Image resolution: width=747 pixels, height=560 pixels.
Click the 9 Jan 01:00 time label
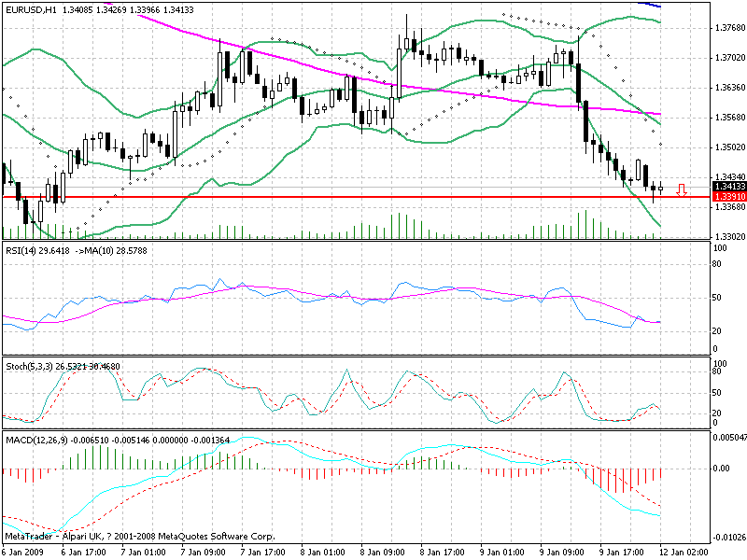coord(502,553)
